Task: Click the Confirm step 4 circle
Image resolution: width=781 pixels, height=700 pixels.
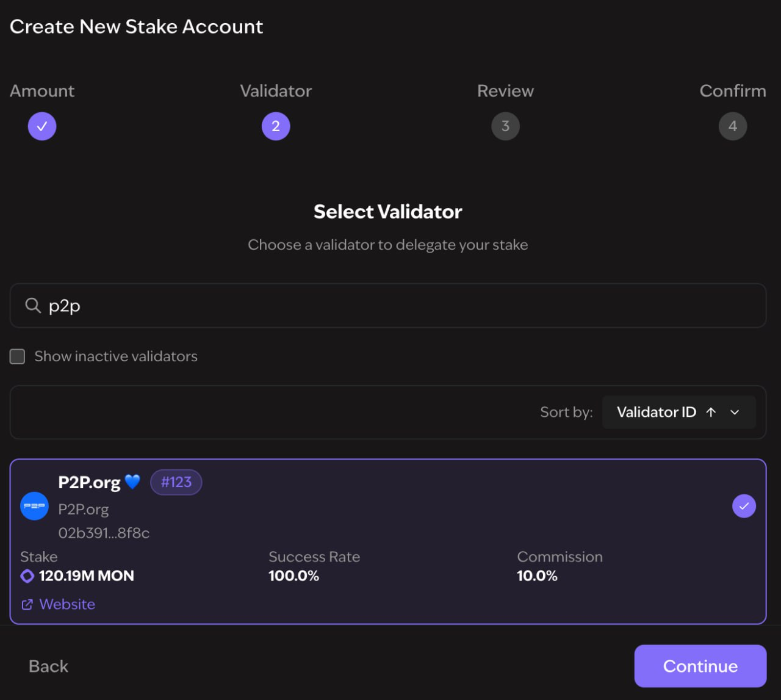Action: click(x=733, y=126)
